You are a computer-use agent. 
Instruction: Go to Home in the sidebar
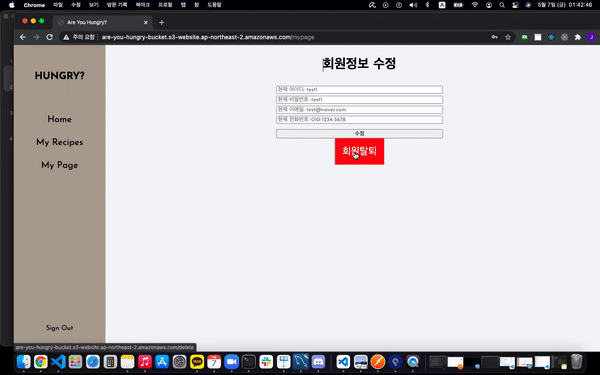click(59, 119)
